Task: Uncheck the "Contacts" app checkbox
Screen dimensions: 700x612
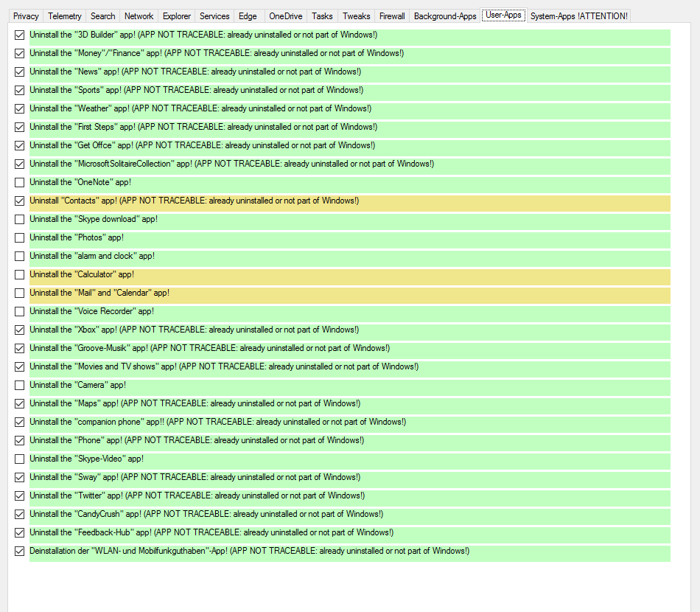Action: point(19,201)
